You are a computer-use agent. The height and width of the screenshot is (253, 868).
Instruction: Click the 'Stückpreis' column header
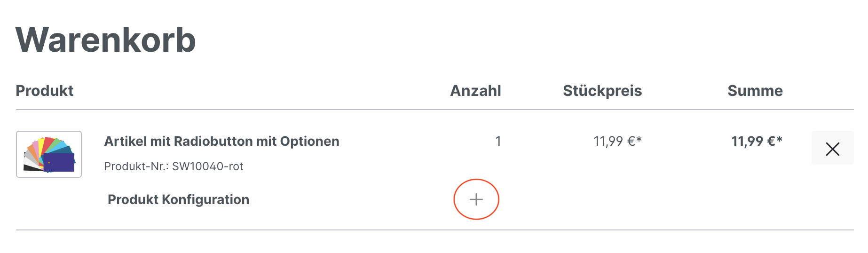602,91
